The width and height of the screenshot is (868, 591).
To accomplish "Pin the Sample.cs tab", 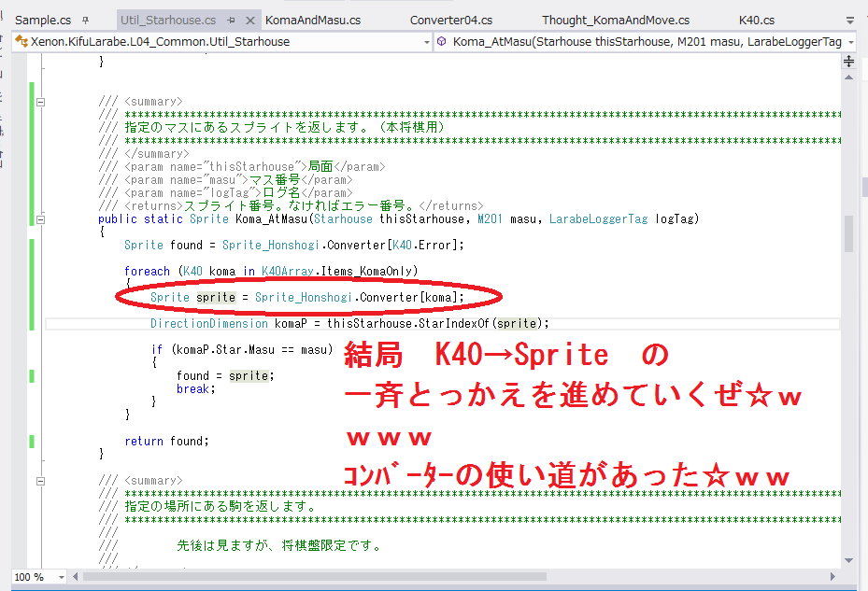I will coord(85,21).
